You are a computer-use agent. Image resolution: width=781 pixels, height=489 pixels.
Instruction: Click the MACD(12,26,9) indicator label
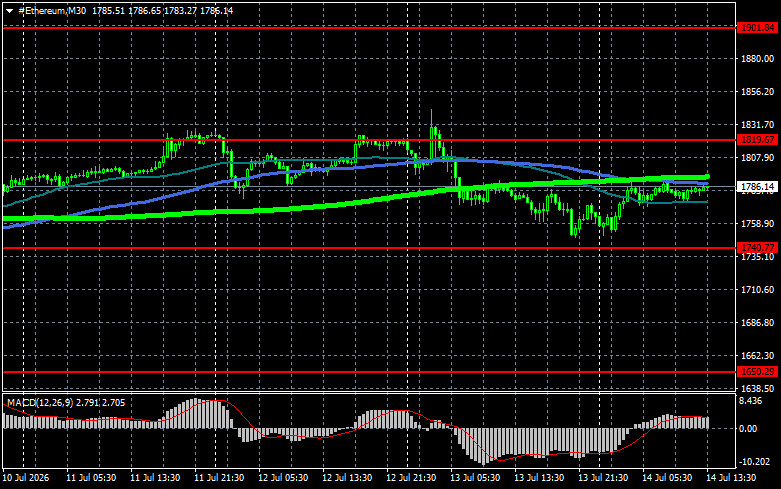pyautogui.click(x=40, y=402)
